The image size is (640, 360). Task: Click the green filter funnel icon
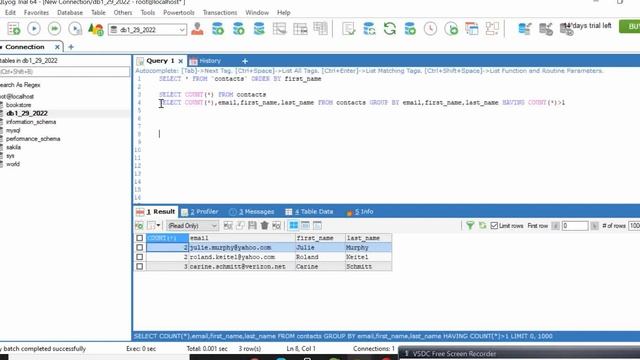(x=470, y=225)
